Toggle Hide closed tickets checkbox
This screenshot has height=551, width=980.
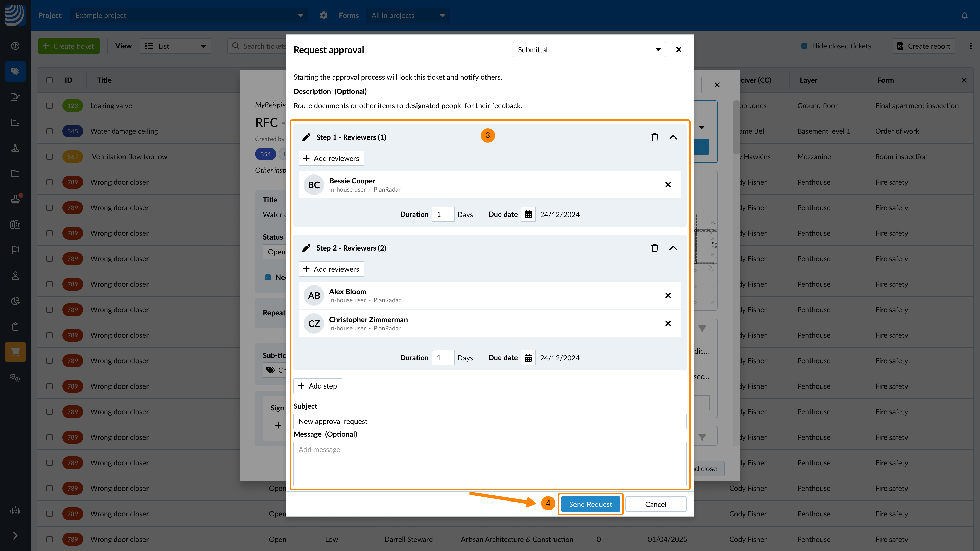point(804,46)
